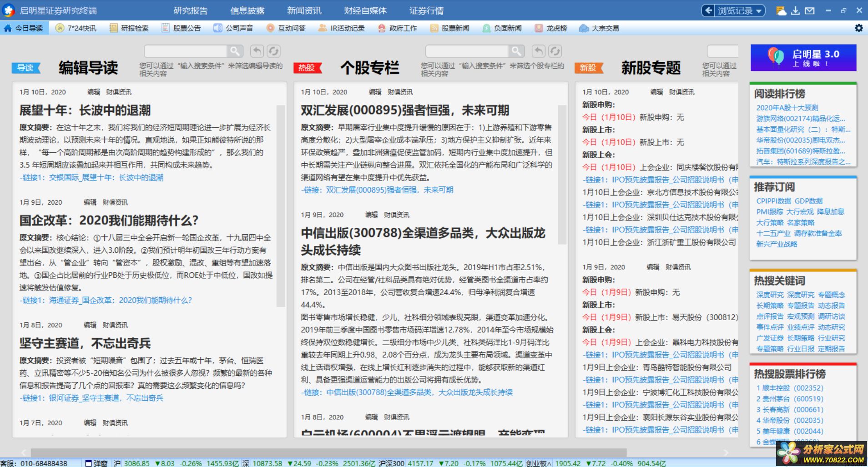Focus the 编辑导读 search input field
The width and height of the screenshot is (868, 467).
point(185,51)
